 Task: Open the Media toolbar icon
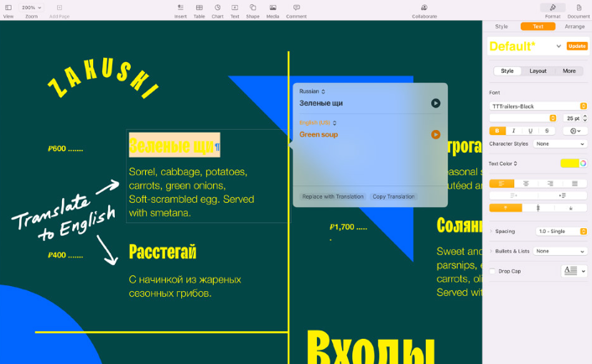point(273,8)
